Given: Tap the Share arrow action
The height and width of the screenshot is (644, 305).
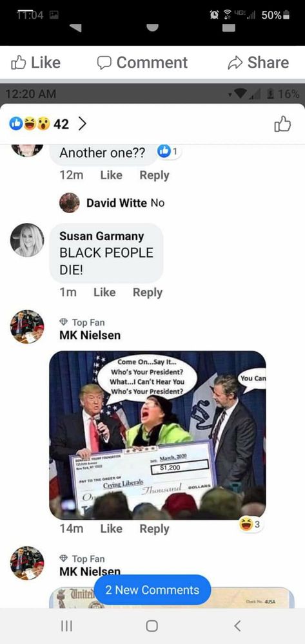Looking at the screenshot, I should [x=258, y=62].
